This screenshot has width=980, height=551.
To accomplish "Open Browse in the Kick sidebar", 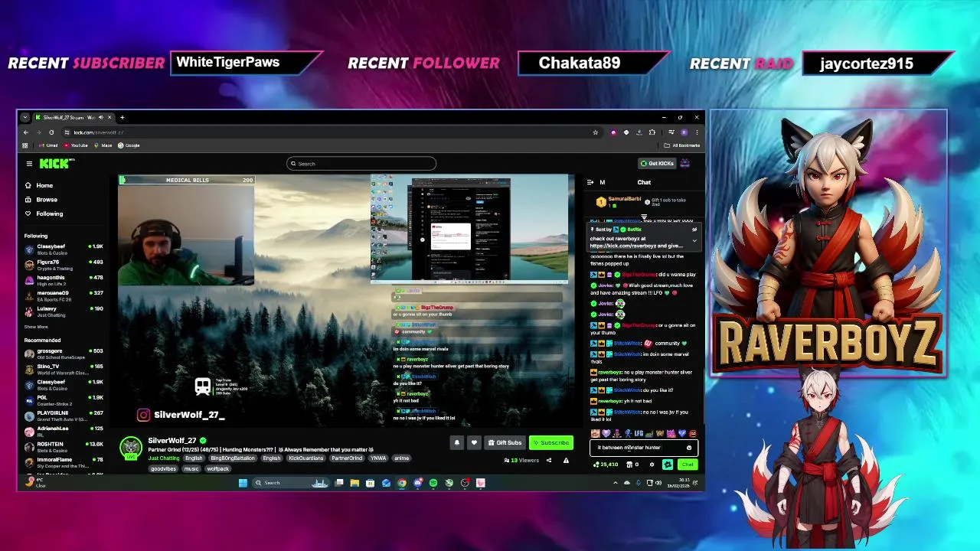I will (41, 199).
